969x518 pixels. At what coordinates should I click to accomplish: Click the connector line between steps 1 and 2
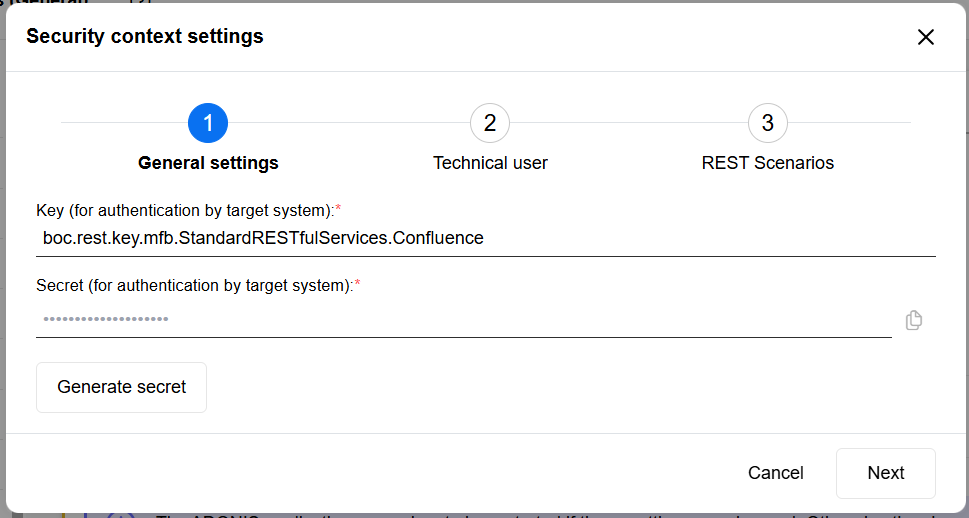pos(349,123)
